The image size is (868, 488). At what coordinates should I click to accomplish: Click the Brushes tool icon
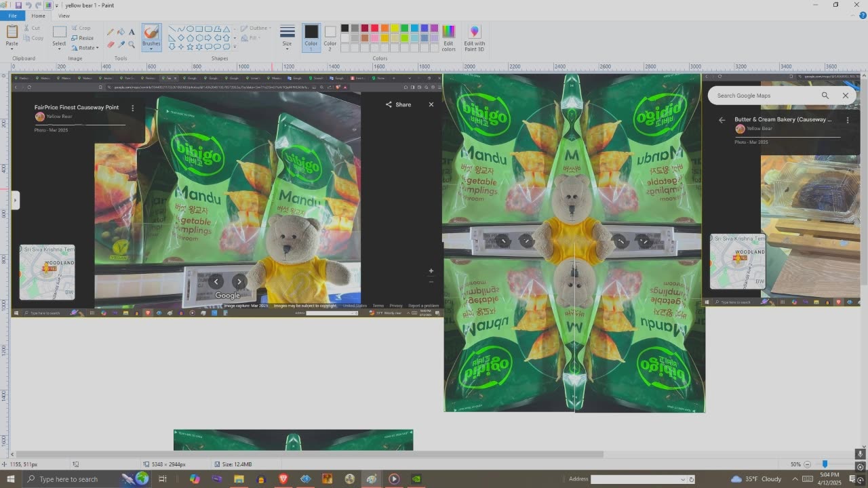[151, 32]
